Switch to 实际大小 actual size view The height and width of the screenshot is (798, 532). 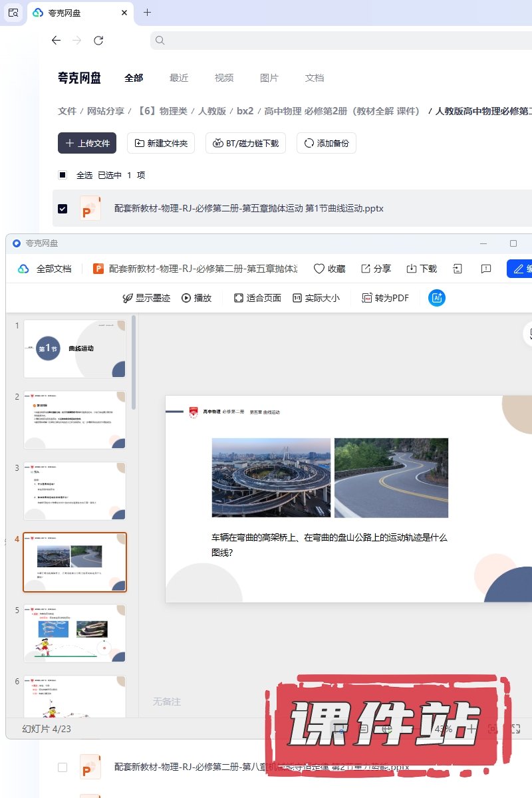tap(316, 298)
